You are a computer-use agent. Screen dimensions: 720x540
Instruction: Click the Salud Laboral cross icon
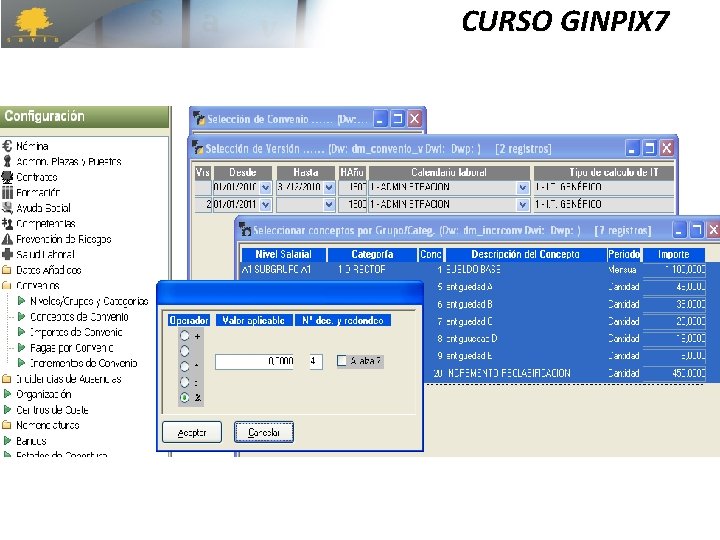click(x=7, y=254)
